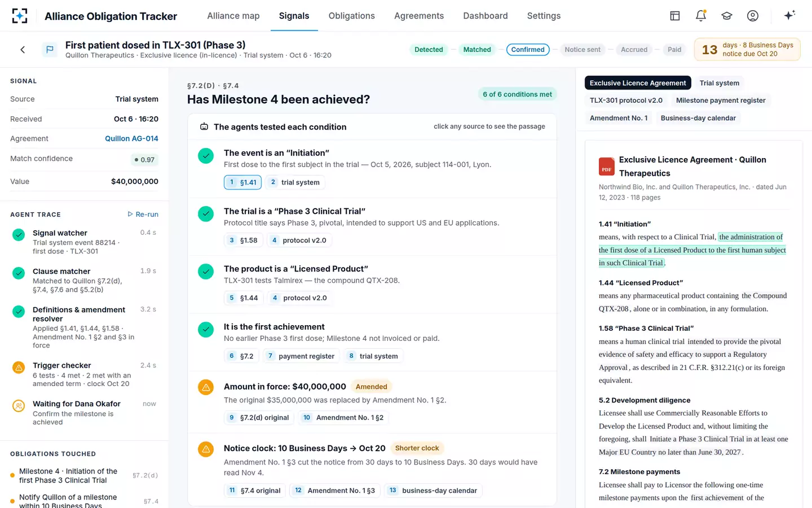Open the layout panel icon in header
This screenshot has width=812, height=508.
[x=674, y=16]
